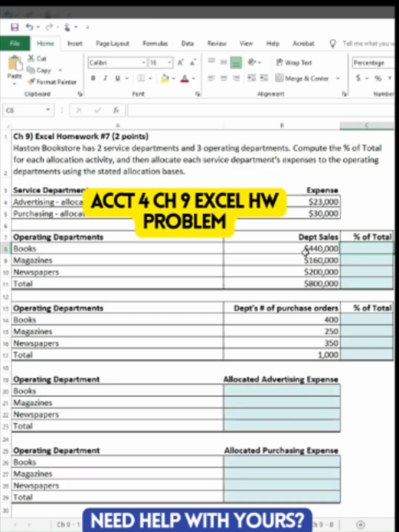The width and height of the screenshot is (399, 532).
Task: Open the touch/mouse mode quick access icon
Action: coord(67,27)
